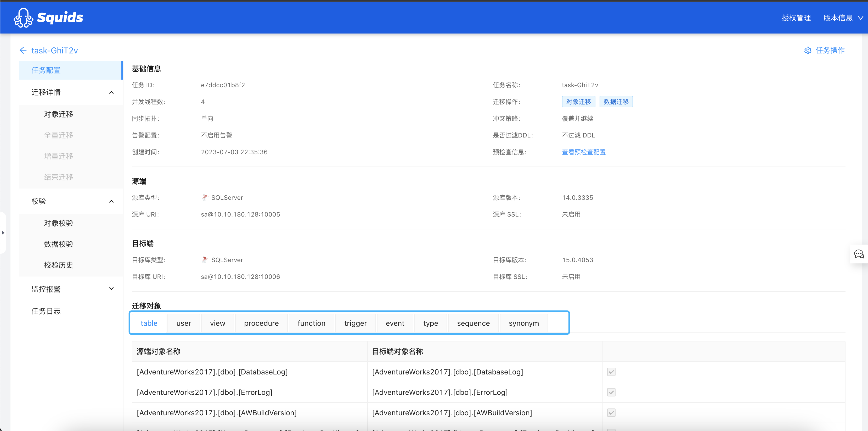Open the 任务操作 gear icon
The image size is (868, 431).
pyautogui.click(x=808, y=50)
